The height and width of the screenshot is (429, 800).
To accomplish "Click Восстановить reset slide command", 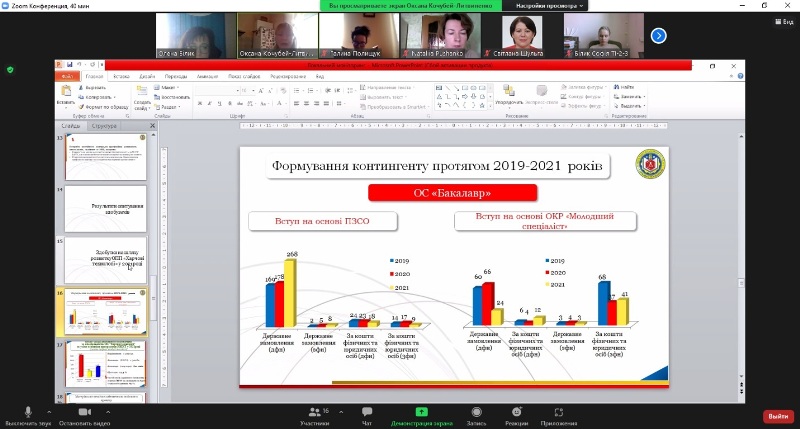I will coord(172,97).
